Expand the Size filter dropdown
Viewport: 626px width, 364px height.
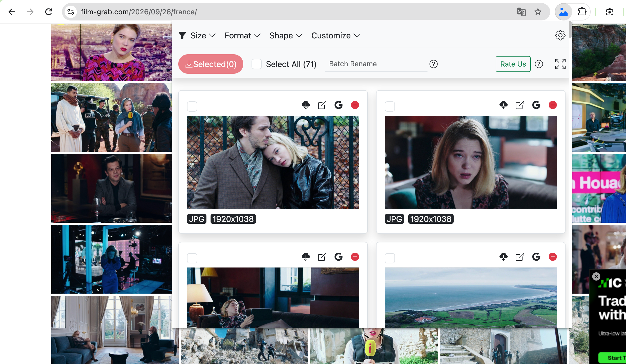(x=203, y=35)
